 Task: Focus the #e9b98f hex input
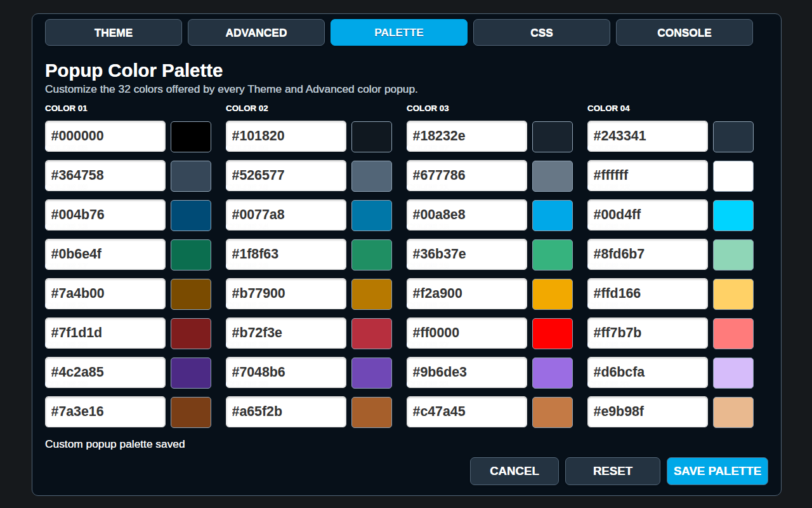(648, 412)
